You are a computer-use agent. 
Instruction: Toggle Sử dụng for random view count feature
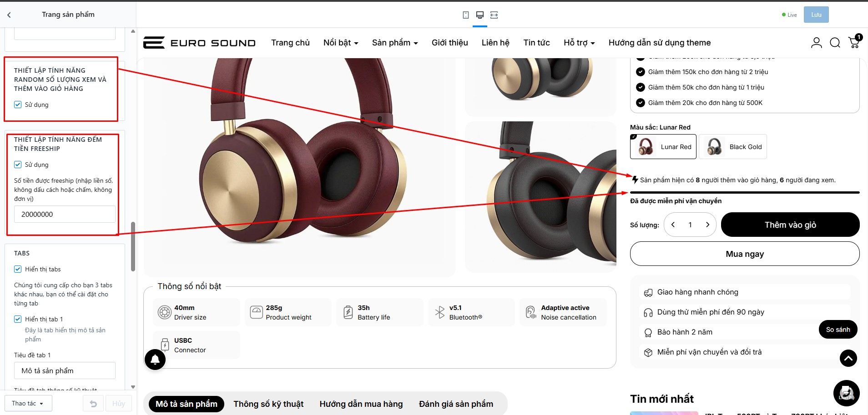pos(18,105)
